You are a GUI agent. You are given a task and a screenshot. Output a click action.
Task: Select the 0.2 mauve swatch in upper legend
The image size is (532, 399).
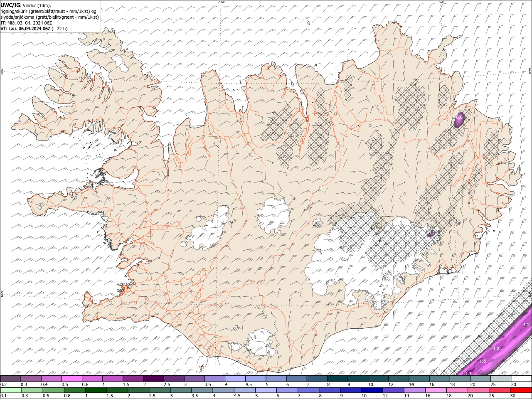point(10,379)
